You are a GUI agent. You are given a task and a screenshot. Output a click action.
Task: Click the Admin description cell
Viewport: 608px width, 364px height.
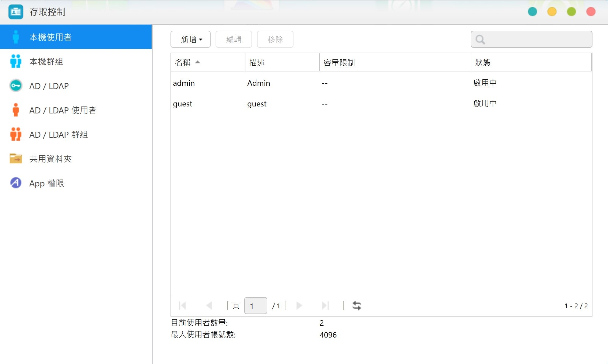tap(259, 83)
